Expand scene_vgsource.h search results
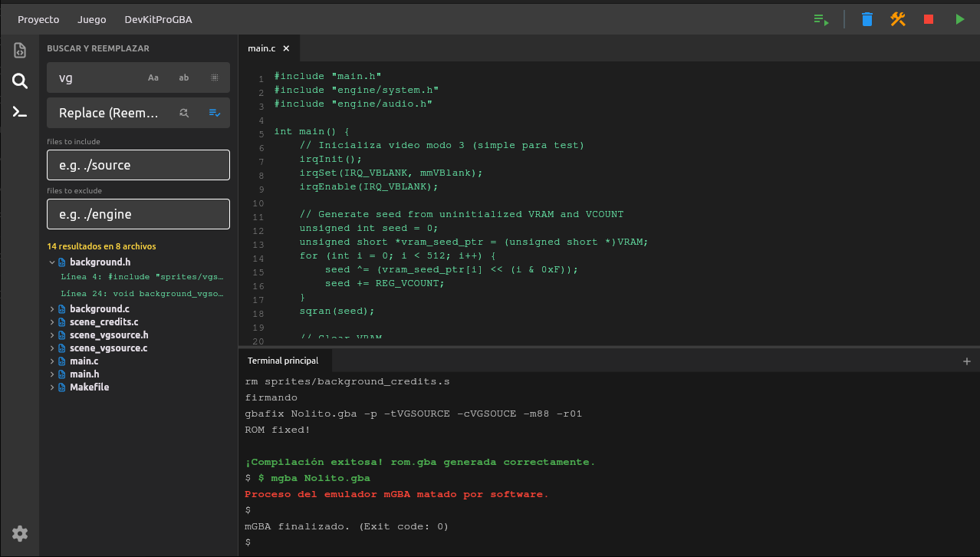The image size is (980, 557). pos(52,335)
